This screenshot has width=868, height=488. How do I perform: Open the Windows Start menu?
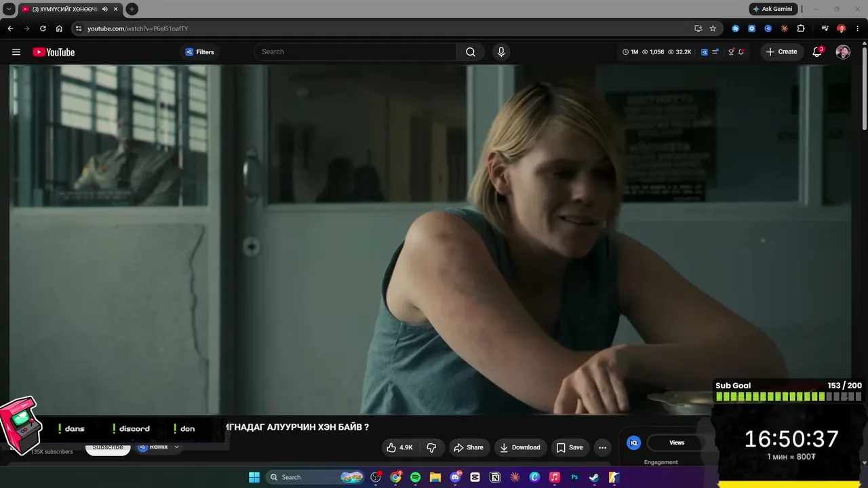254,477
